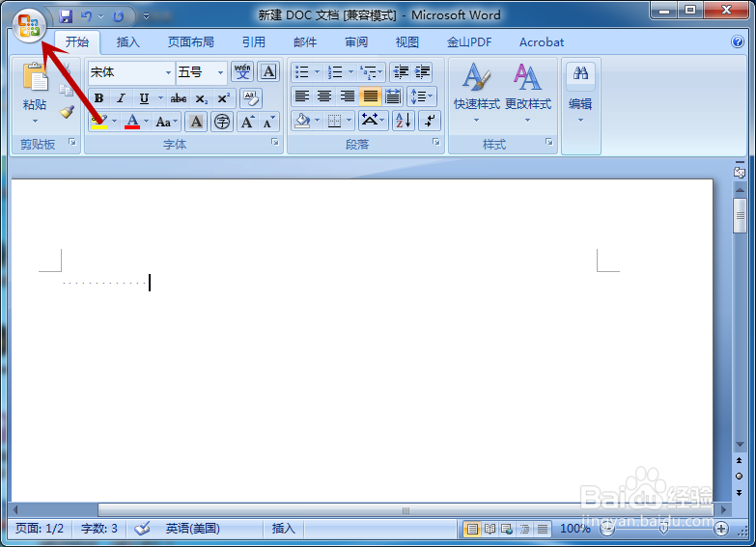Apply distributed alignment
The height and width of the screenshot is (547, 756).
coord(393,96)
